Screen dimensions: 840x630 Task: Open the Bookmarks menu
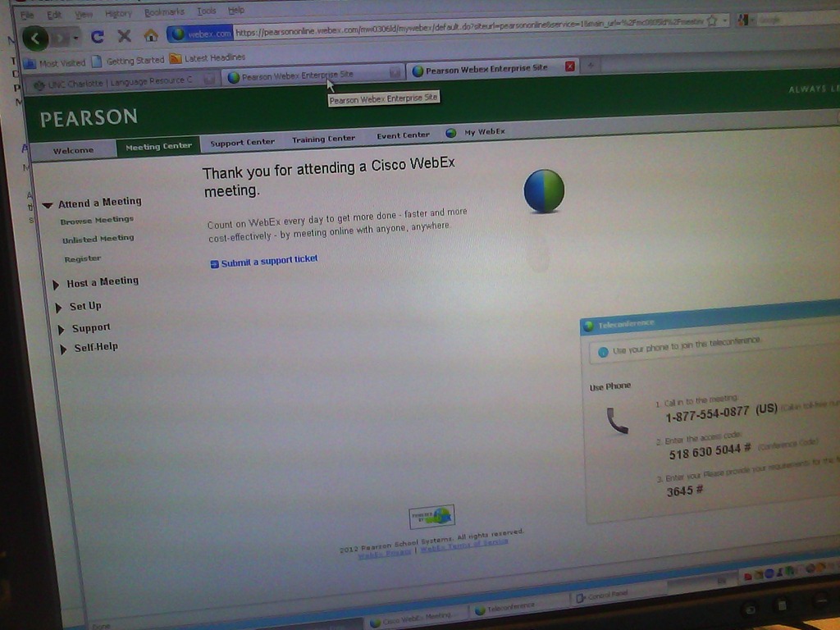[x=164, y=12]
